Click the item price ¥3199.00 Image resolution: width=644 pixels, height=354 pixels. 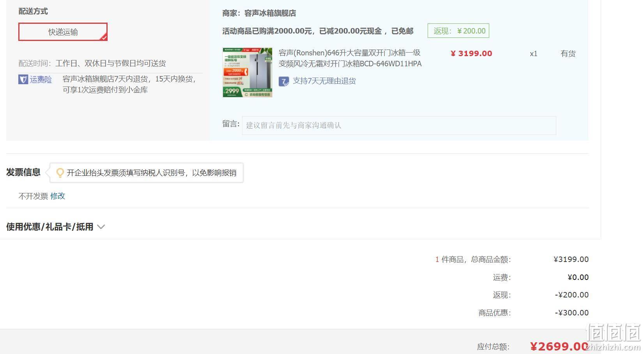click(x=471, y=53)
